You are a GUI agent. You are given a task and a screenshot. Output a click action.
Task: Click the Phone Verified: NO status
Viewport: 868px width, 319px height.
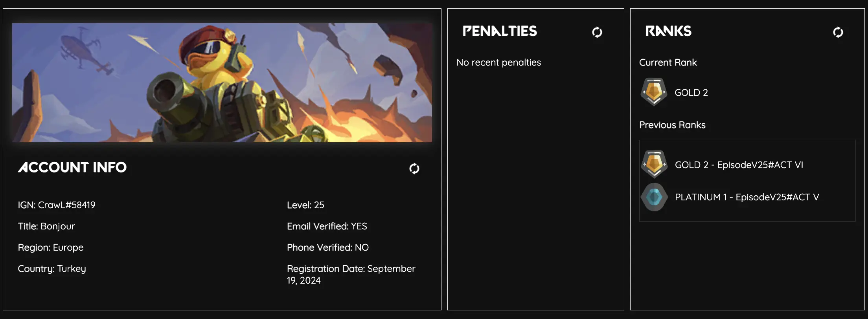[x=328, y=247]
